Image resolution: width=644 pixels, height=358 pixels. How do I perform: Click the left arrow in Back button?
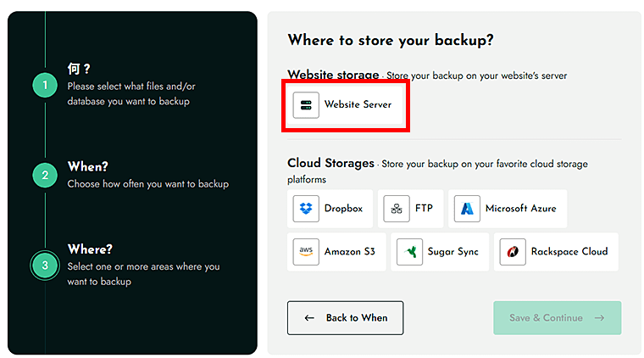[309, 318]
